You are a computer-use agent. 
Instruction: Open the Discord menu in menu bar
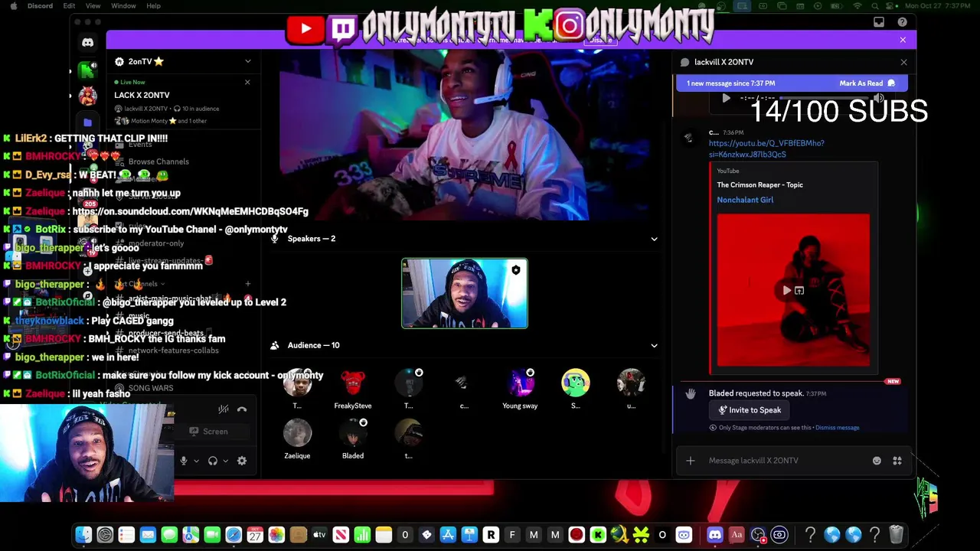point(40,6)
